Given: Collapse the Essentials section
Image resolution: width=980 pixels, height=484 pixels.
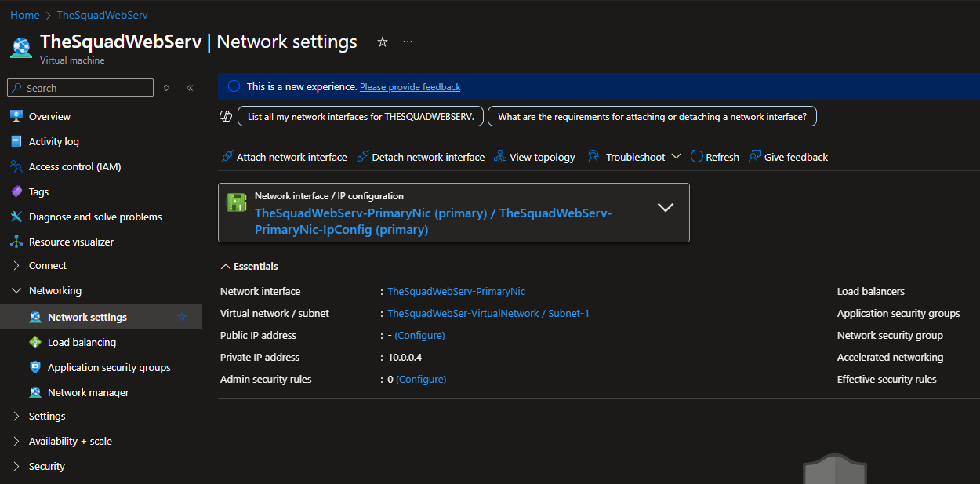Looking at the screenshot, I should (x=226, y=267).
